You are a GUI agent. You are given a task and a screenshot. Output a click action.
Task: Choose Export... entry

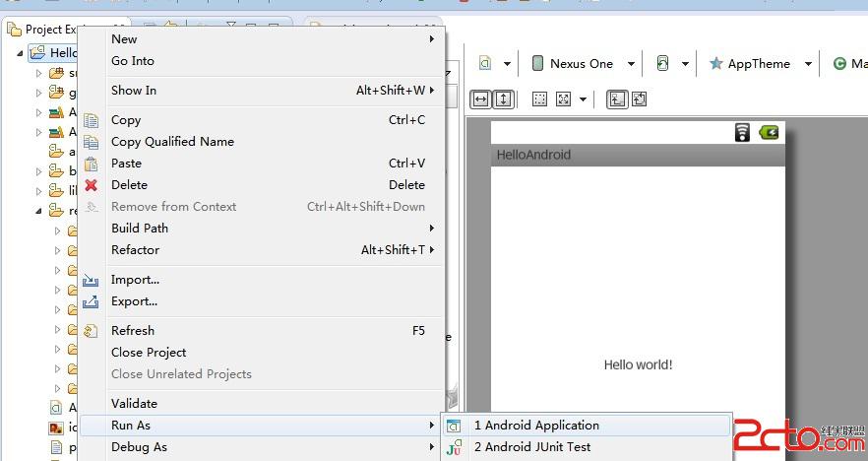pyautogui.click(x=262, y=301)
